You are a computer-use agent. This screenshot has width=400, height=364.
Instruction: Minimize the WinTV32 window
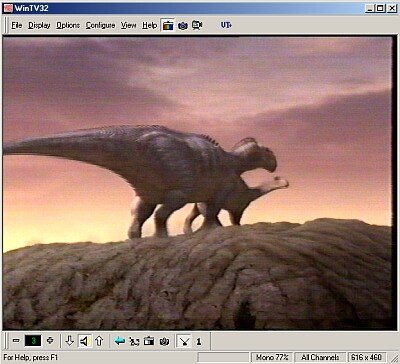click(x=370, y=8)
